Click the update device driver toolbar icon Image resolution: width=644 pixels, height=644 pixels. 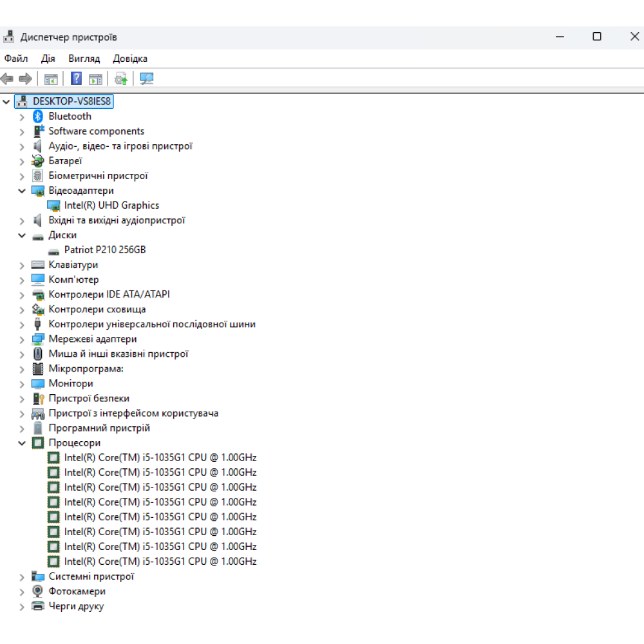coord(120,79)
